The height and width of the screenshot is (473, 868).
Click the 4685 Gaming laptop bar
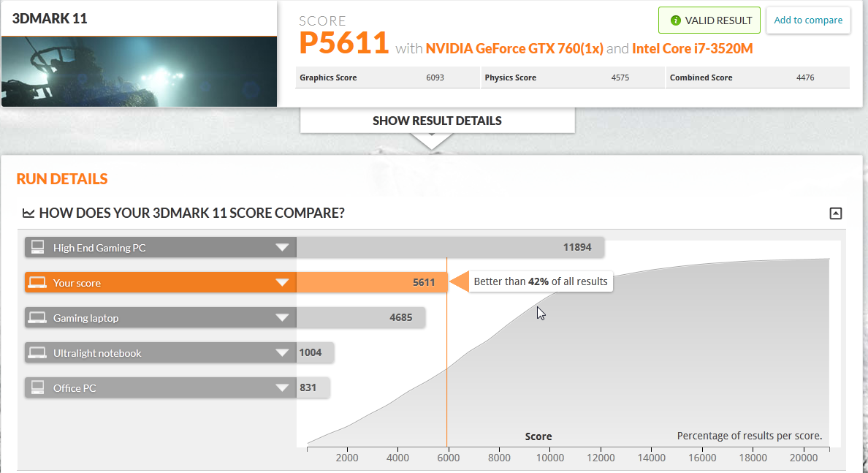(x=361, y=318)
